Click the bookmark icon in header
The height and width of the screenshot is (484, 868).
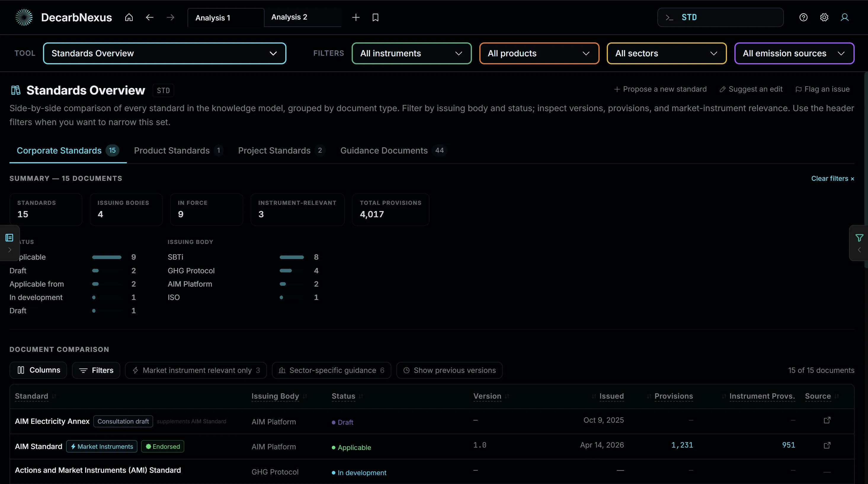[x=375, y=17]
